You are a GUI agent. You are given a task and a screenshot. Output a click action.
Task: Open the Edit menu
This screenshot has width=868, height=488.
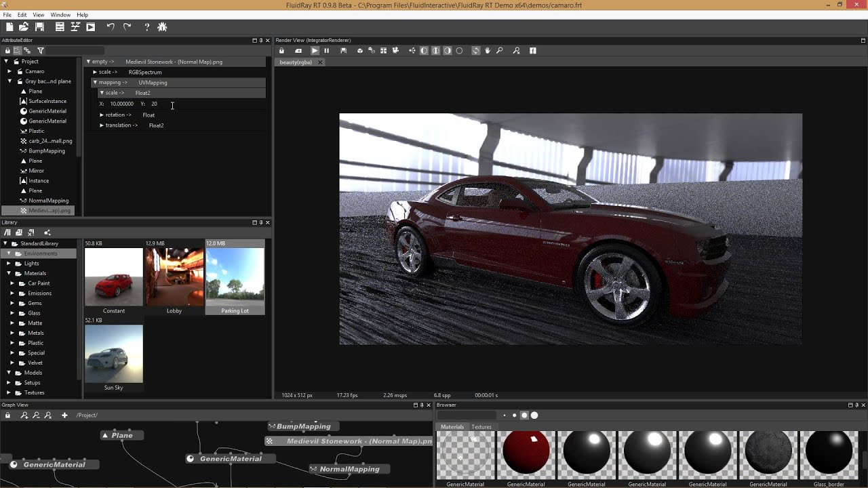(x=22, y=15)
